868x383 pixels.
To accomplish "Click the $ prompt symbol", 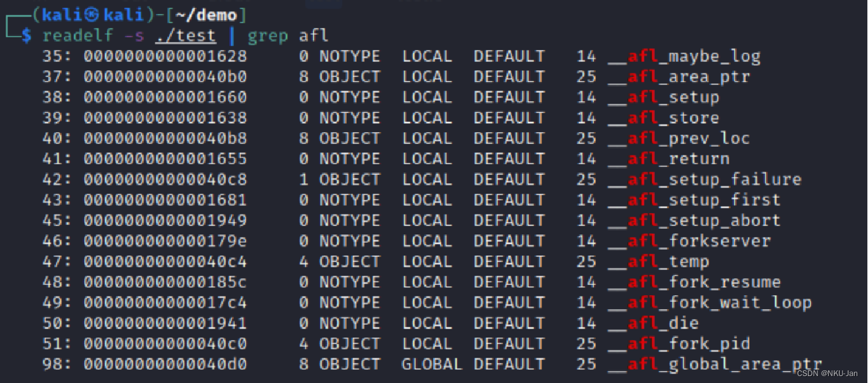I will [27, 36].
